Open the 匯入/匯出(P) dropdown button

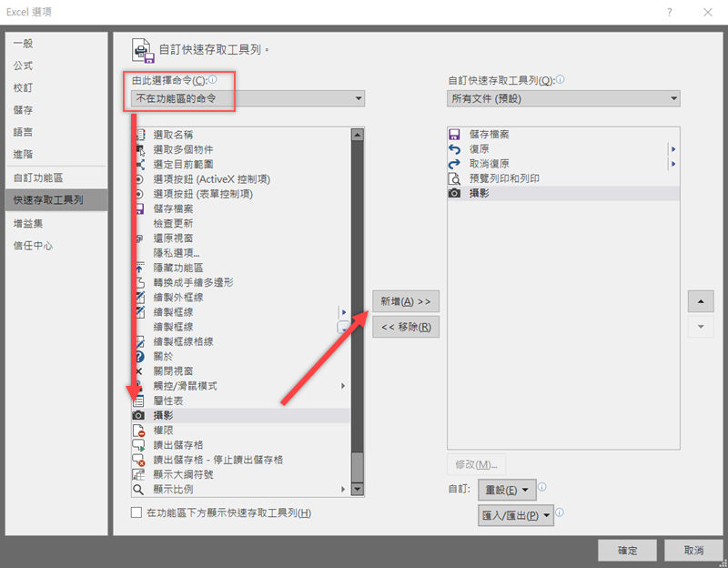[516, 515]
